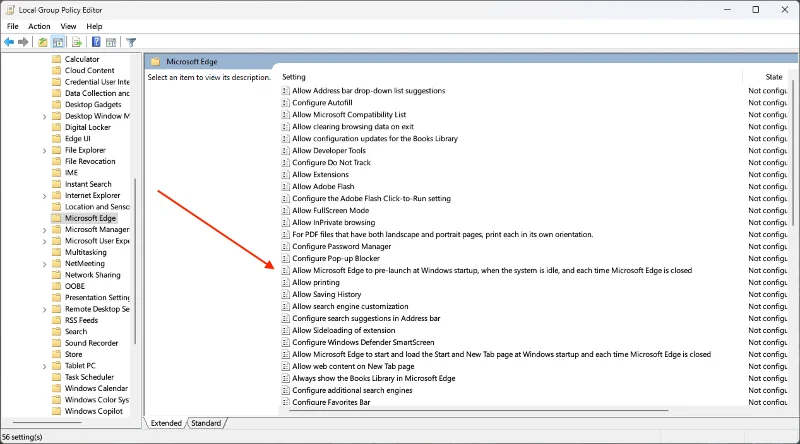This screenshot has height=444, width=800.
Task: Select 'Allow clearing browsing data on exit'
Action: coord(353,127)
